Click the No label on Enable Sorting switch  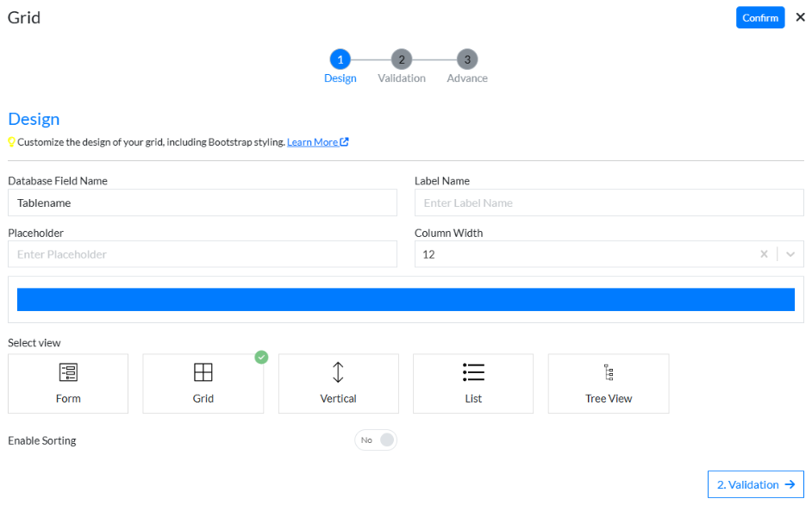pyautogui.click(x=365, y=440)
